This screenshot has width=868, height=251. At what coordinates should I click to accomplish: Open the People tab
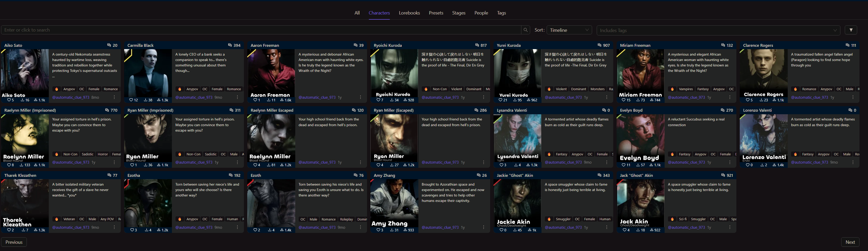[x=481, y=13]
